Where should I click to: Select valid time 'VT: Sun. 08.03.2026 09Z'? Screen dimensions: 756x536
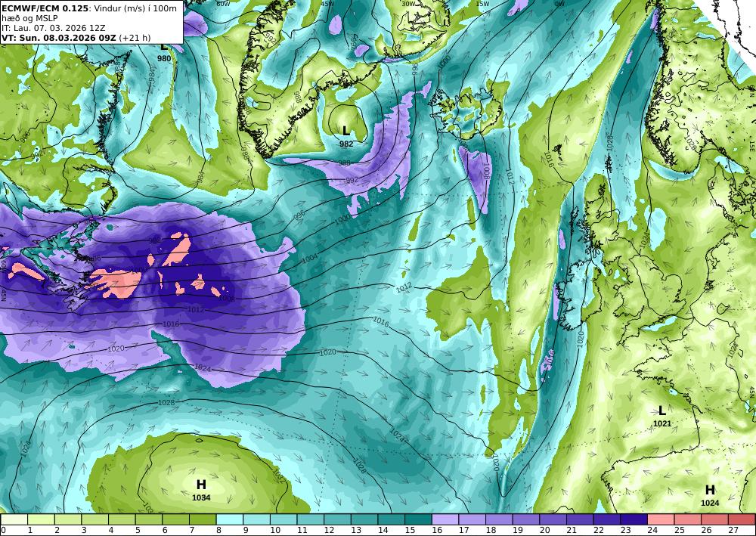[x=58, y=38]
